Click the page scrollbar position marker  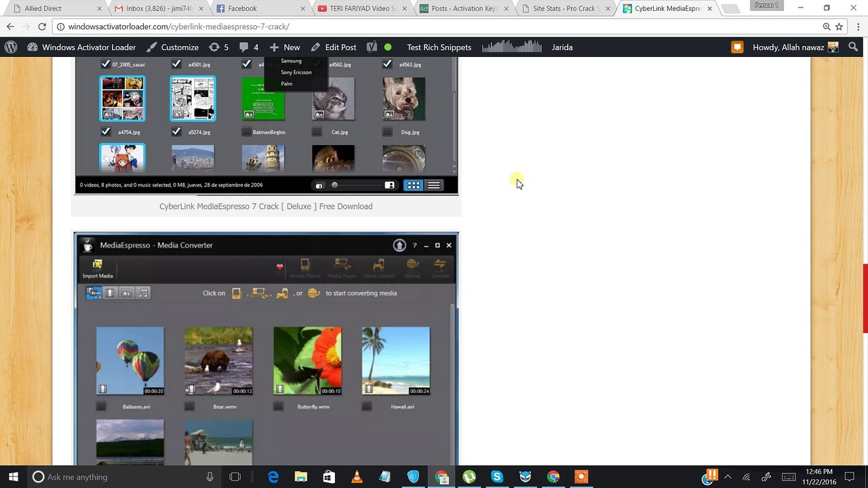[x=865, y=298]
